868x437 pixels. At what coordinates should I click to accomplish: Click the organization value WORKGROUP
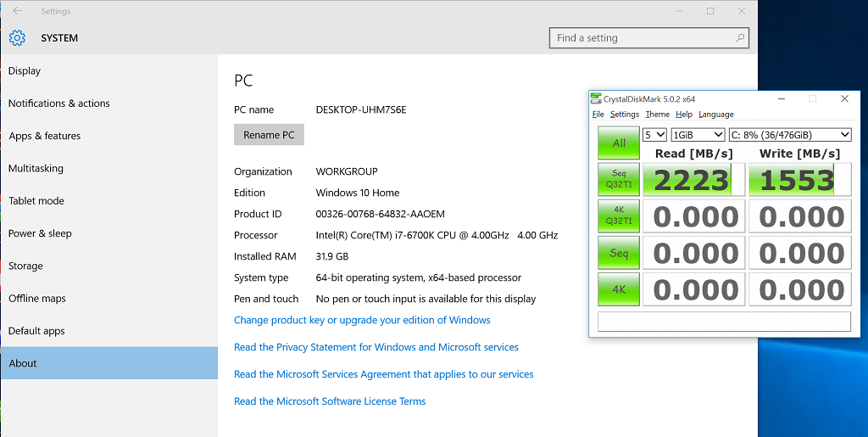(347, 171)
